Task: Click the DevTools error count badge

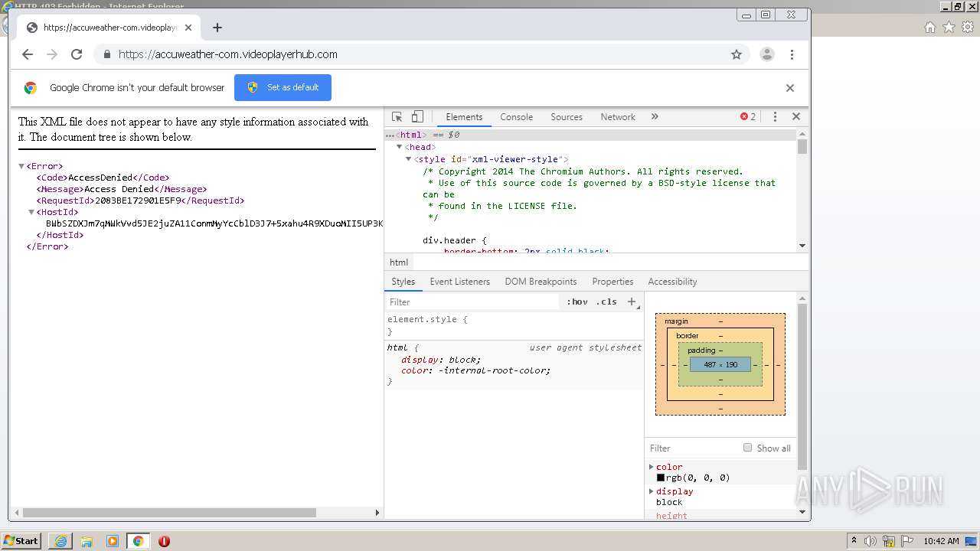Action: [x=748, y=117]
